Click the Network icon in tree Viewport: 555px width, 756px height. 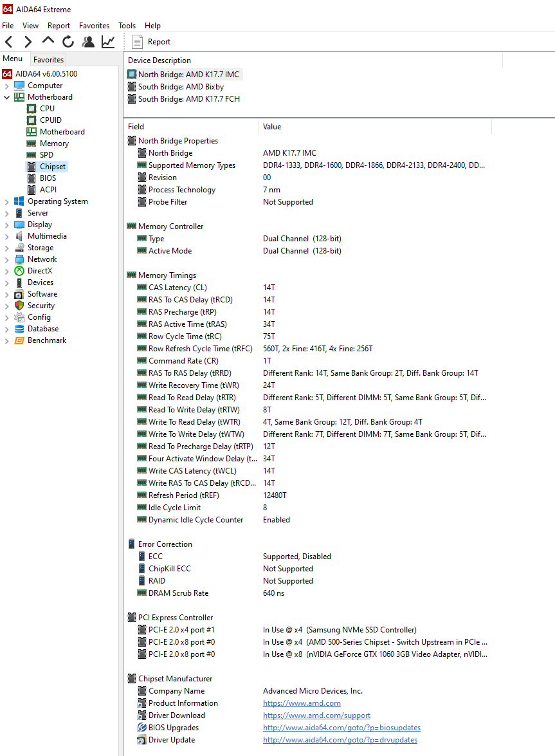coord(19,259)
